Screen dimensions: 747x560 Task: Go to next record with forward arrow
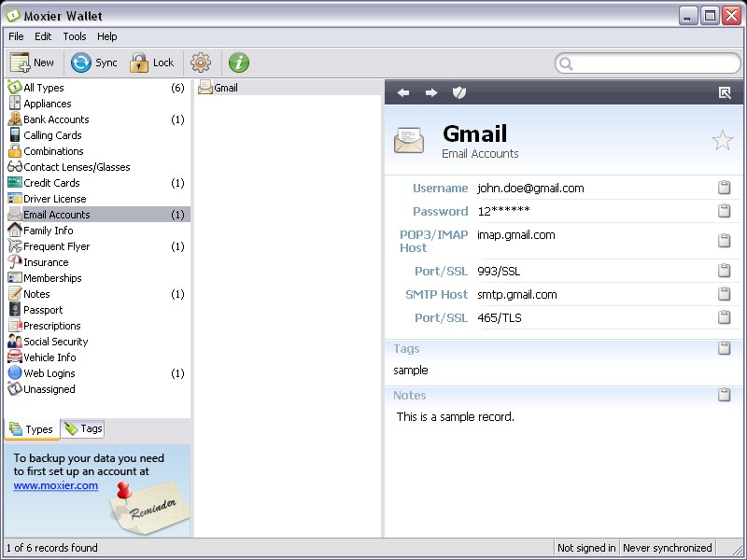(x=431, y=92)
